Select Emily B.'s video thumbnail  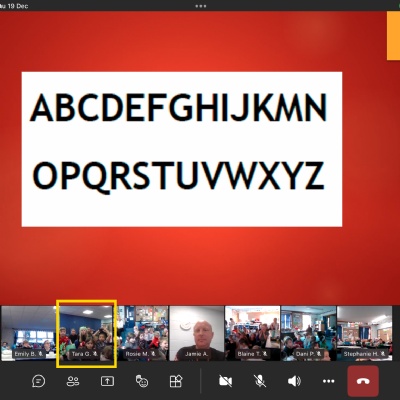28,333
